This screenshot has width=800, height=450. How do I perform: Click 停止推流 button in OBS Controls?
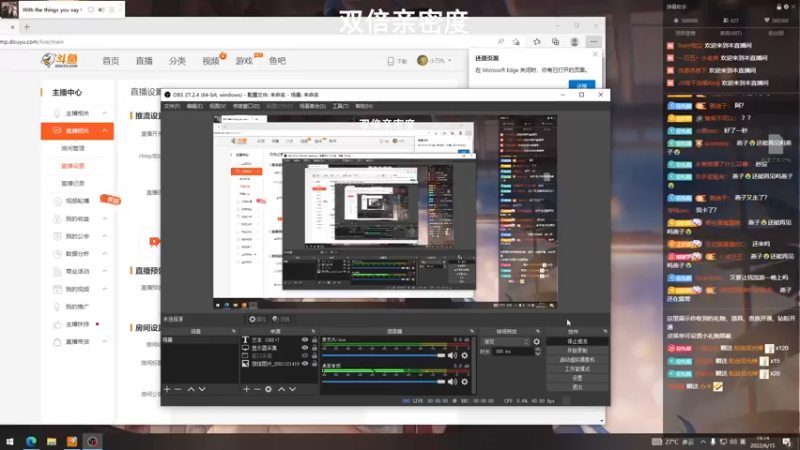coord(577,341)
